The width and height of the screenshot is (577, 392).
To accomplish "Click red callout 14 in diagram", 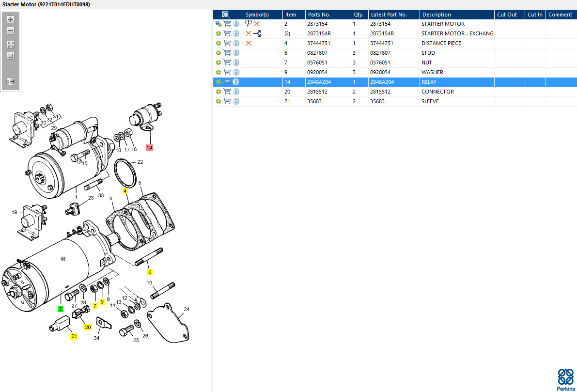I will 149,148.
